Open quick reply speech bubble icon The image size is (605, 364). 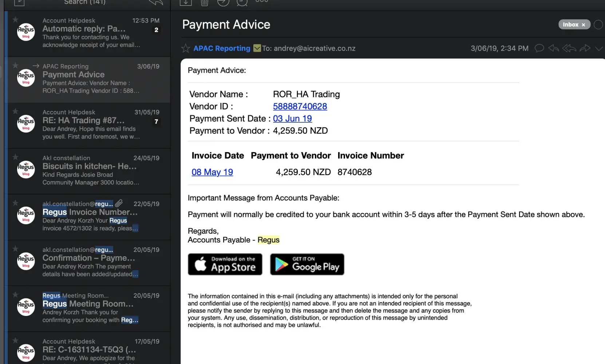click(539, 48)
